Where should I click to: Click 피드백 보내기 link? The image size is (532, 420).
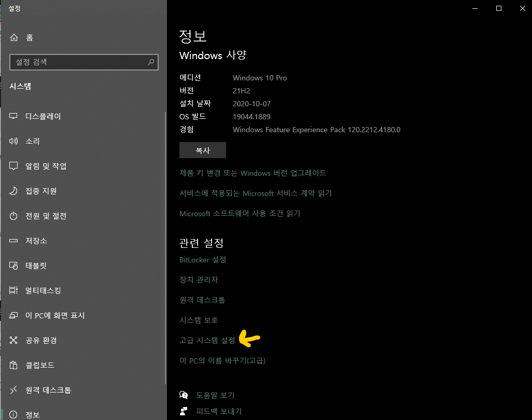coord(219,411)
